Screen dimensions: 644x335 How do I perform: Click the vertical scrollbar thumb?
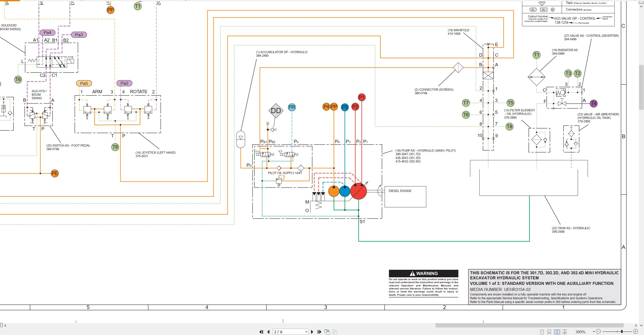[x=641, y=87]
